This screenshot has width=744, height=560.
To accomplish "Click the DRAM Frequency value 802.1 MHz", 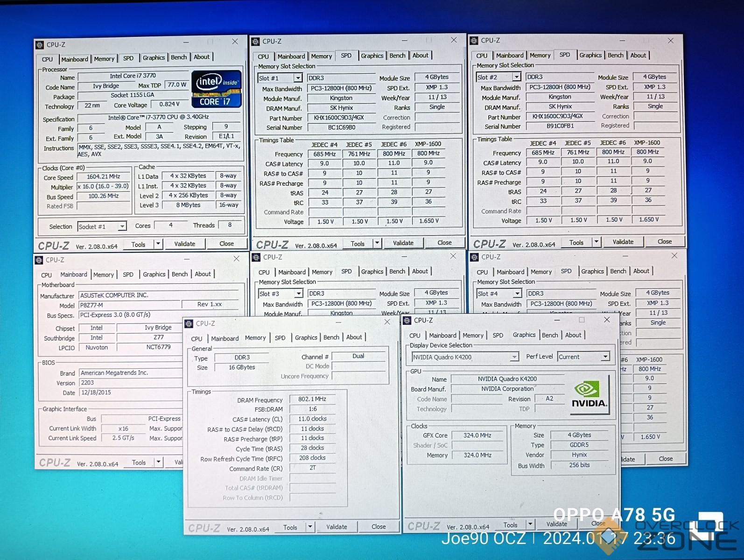I will click(312, 399).
